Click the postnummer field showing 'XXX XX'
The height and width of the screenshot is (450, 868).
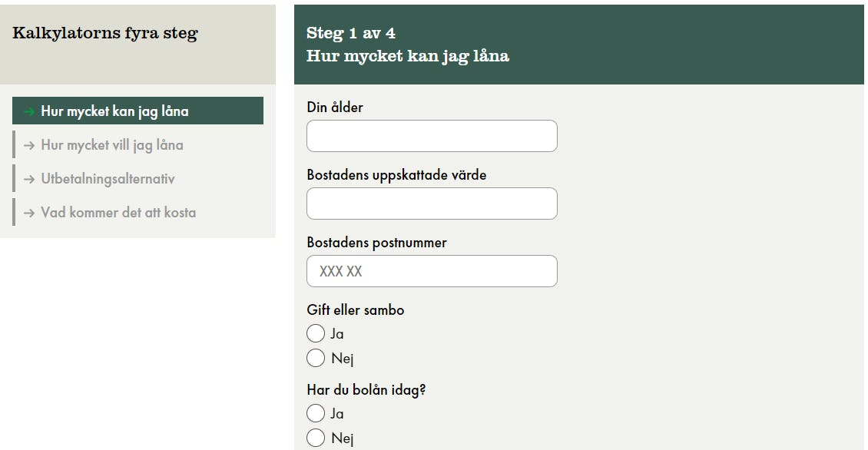click(x=431, y=270)
